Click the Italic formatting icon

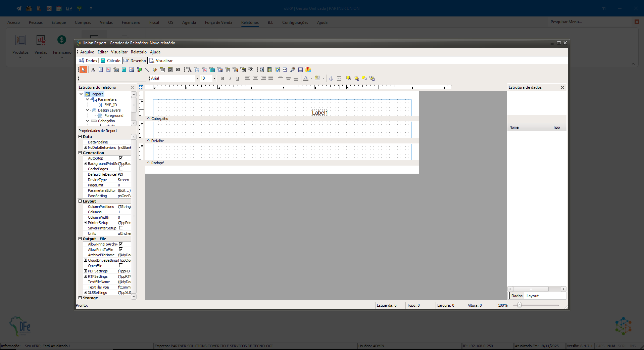230,78
